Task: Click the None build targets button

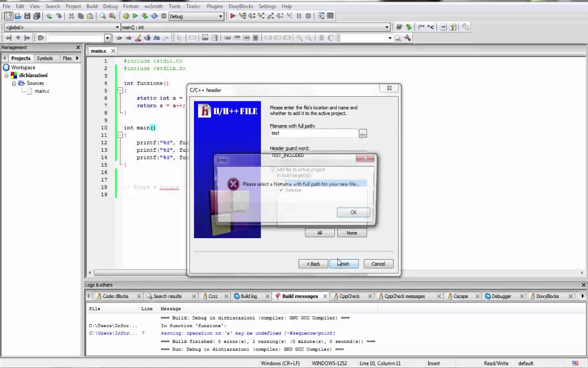Action: coord(352,233)
